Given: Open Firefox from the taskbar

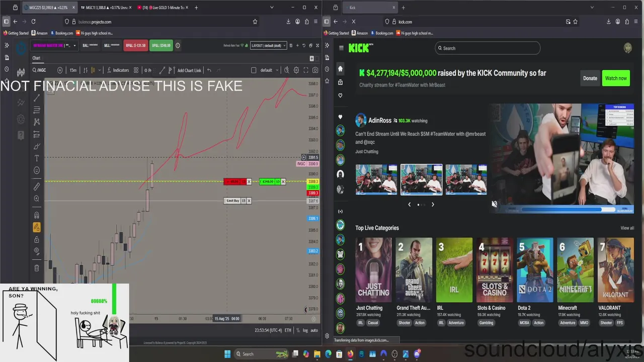Looking at the screenshot, I should pos(351,354).
